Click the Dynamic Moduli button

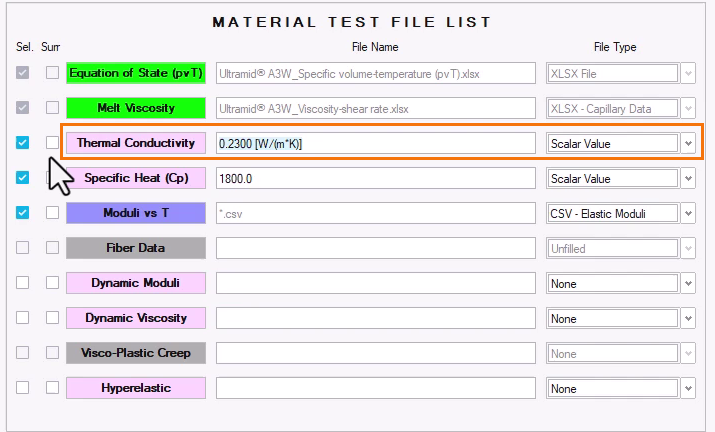(136, 283)
